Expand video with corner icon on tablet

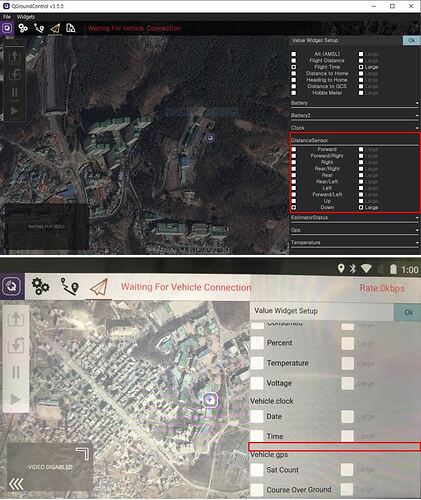tap(83, 454)
